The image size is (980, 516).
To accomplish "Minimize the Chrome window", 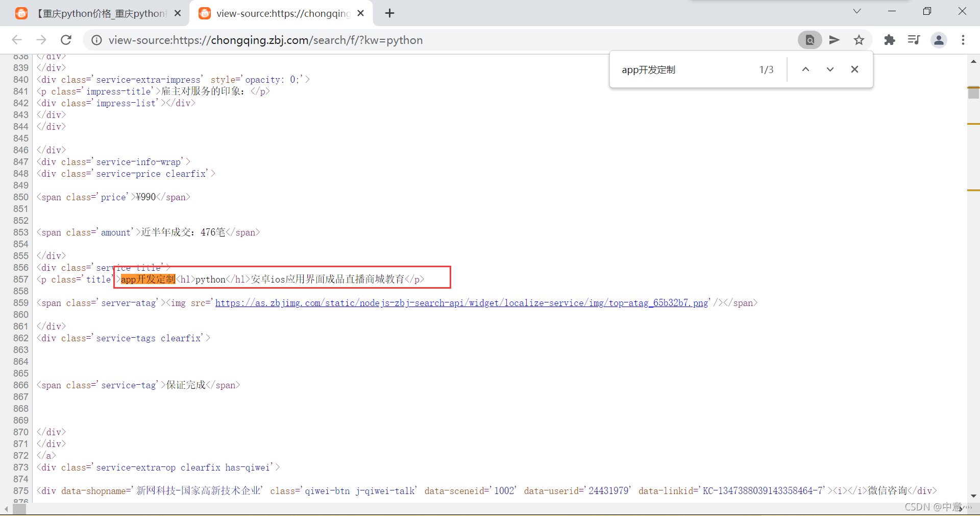I will 892,11.
